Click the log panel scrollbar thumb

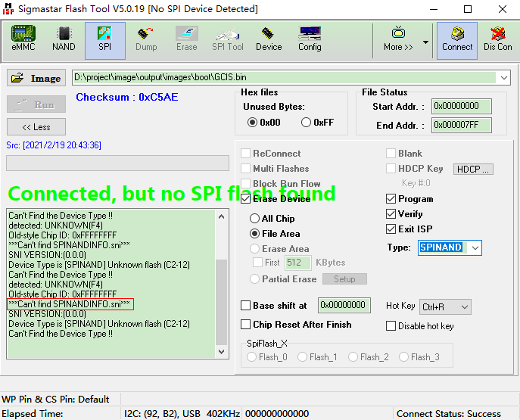(x=222, y=302)
